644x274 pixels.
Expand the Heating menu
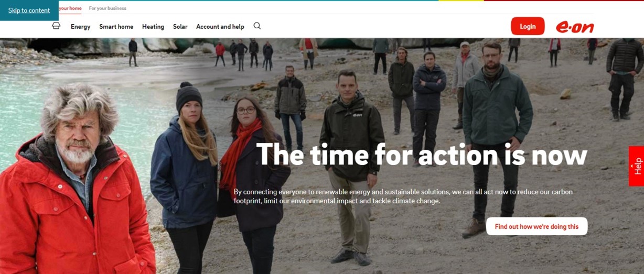point(153,27)
